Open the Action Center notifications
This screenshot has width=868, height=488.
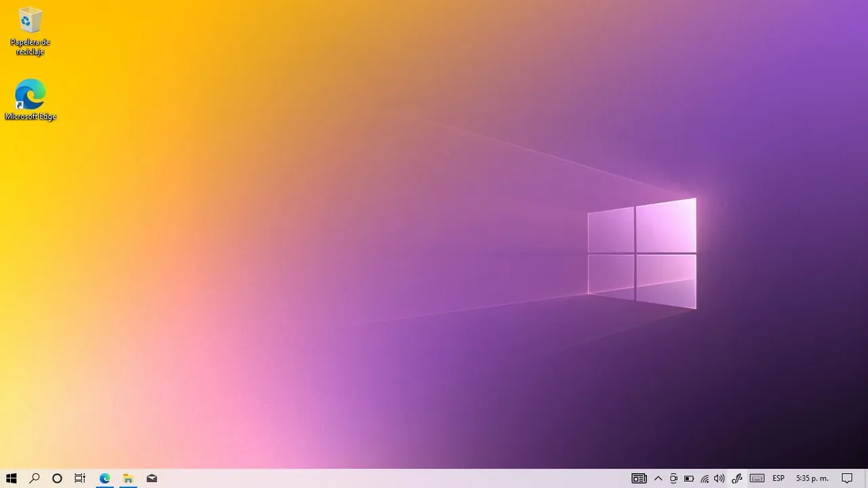pyautogui.click(x=847, y=479)
